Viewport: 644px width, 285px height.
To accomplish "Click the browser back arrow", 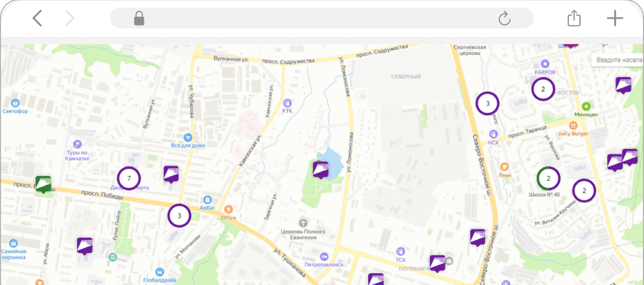I will point(38,18).
